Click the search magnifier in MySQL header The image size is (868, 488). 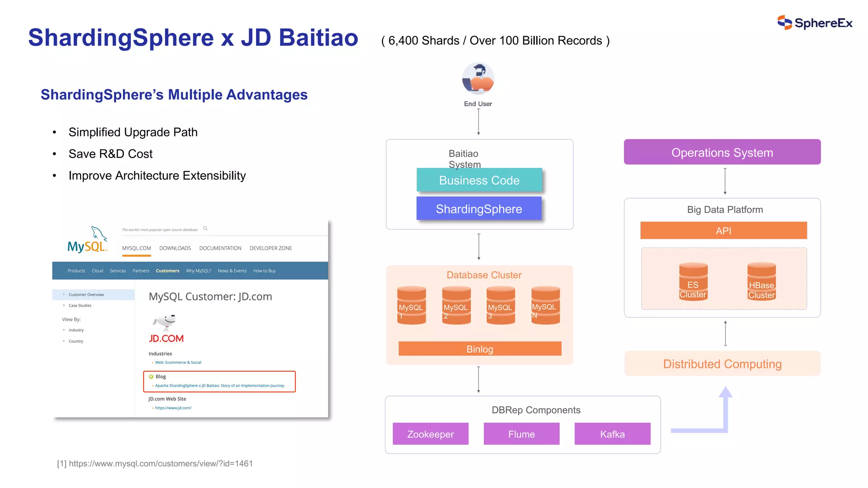[x=205, y=229]
